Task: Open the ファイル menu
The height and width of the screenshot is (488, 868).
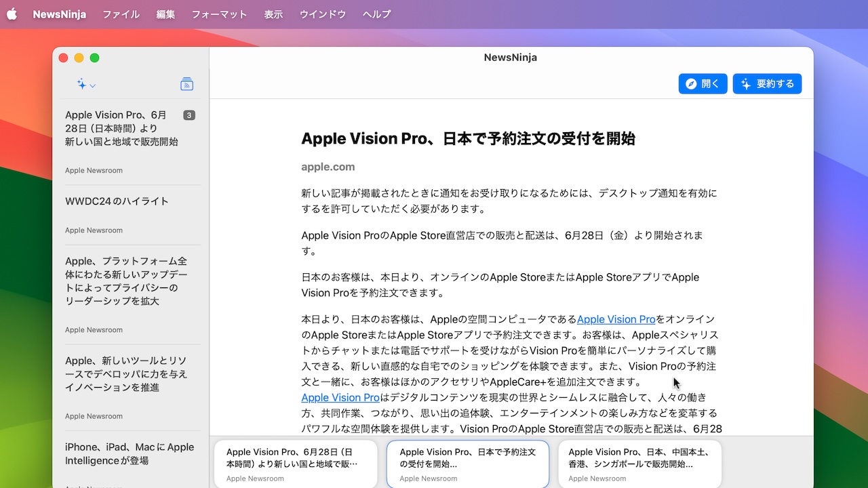Action: (121, 14)
